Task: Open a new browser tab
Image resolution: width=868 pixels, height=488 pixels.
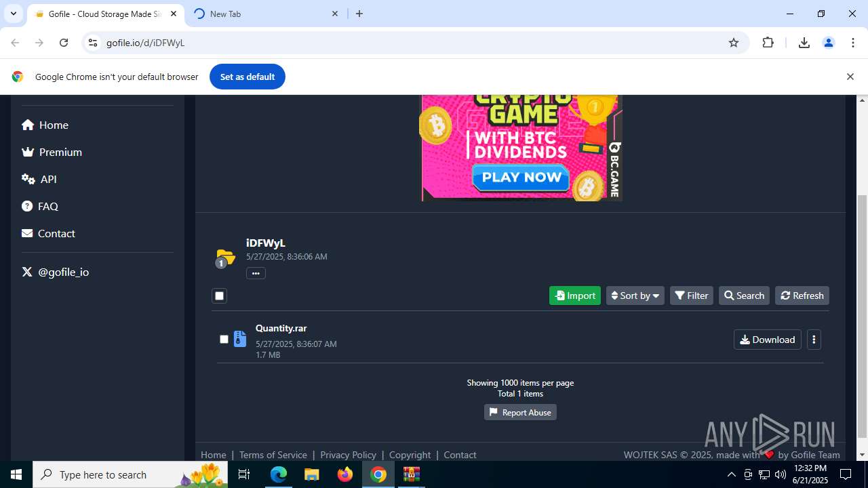Action: (359, 14)
